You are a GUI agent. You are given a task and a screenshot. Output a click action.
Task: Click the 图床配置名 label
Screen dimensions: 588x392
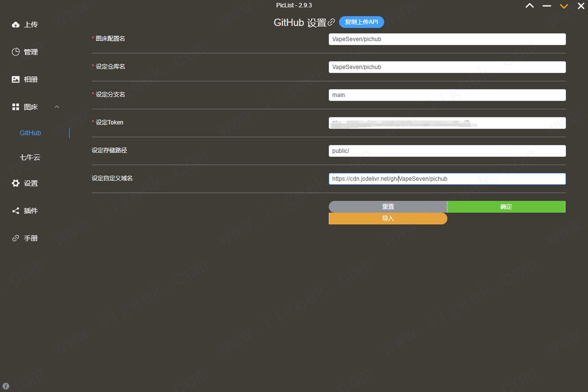(110, 38)
